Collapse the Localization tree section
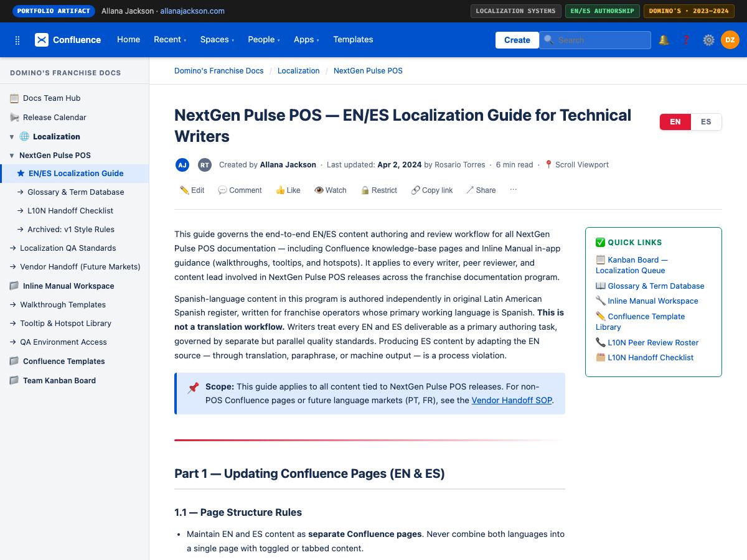 tap(12, 137)
